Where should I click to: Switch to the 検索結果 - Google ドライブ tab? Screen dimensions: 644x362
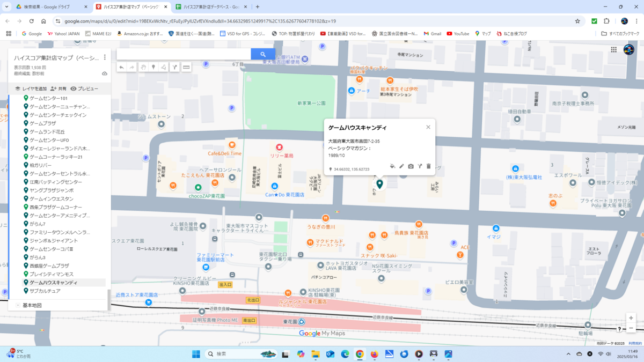[52, 7]
